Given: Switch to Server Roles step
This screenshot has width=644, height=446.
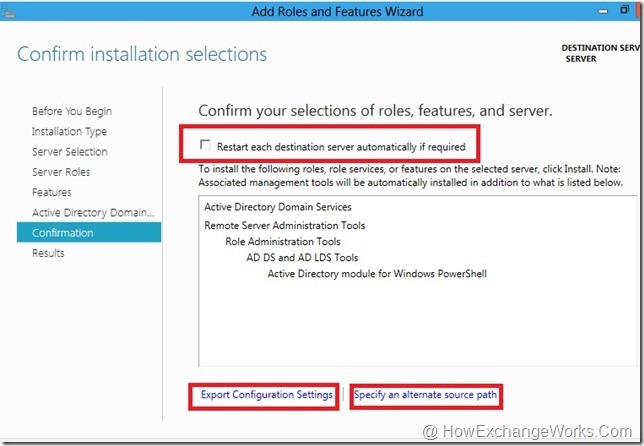Looking at the screenshot, I should coord(61,172).
